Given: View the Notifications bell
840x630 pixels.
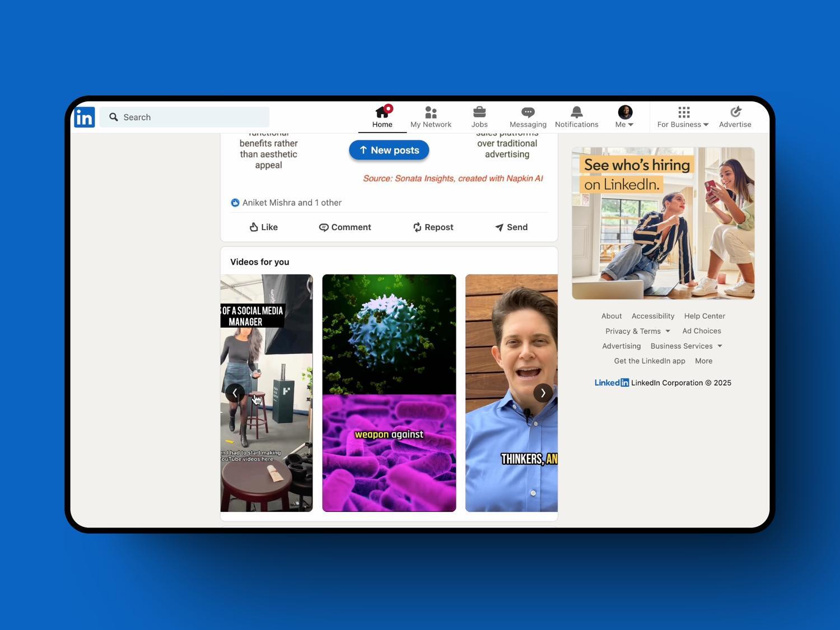Looking at the screenshot, I should point(576,117).
